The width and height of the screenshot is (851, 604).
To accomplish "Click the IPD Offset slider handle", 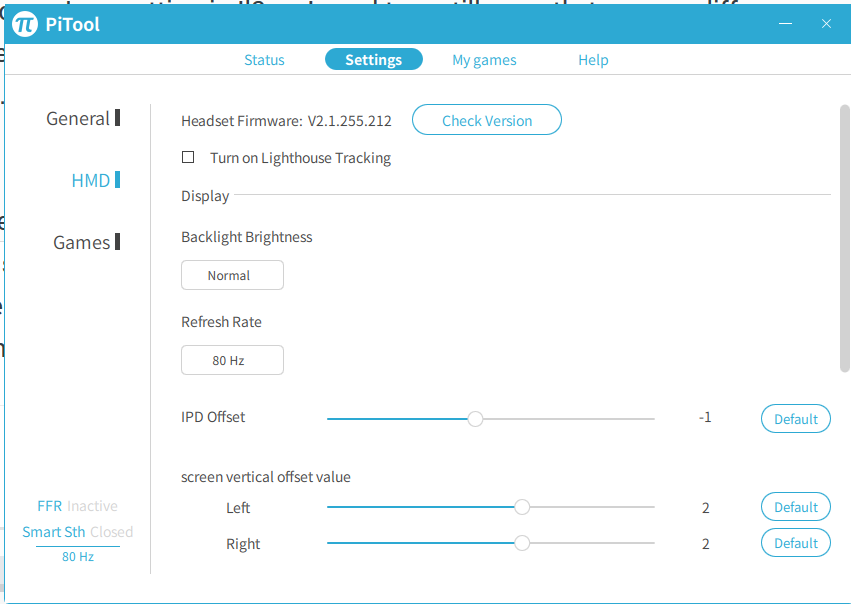I will click(476, 419).
